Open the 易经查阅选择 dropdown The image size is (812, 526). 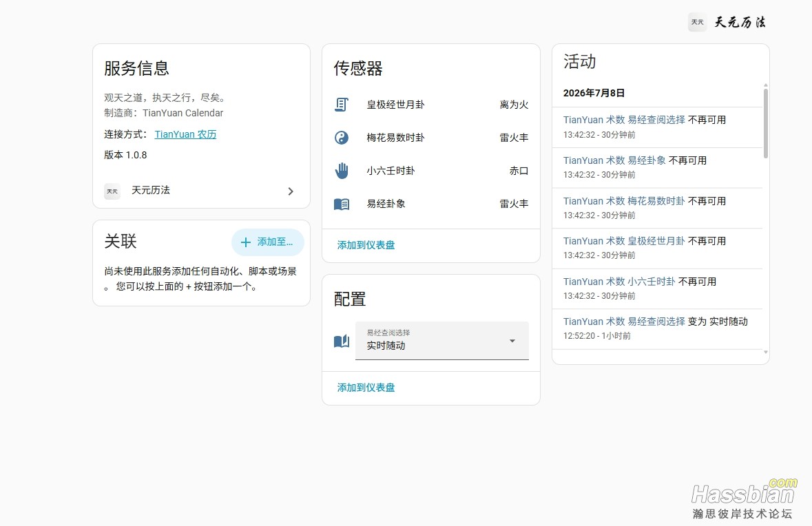pos(441,341)
